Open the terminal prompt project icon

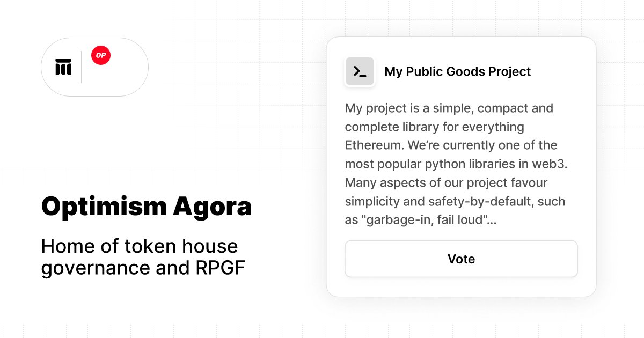coord(360,71)
